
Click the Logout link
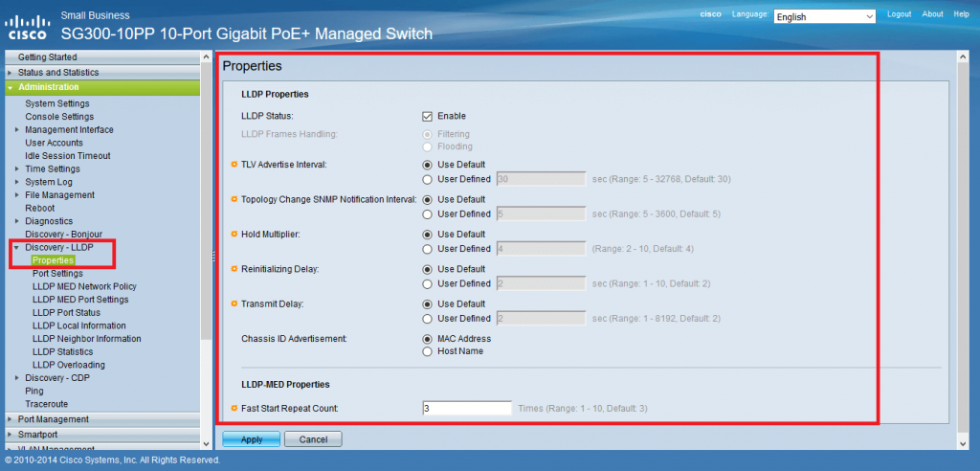tap(899, 14)
